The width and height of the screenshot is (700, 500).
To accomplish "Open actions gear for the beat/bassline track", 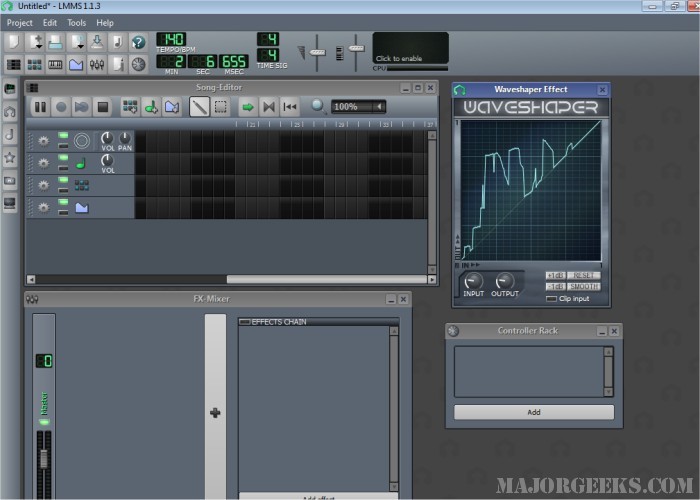I will coord(43,185).
